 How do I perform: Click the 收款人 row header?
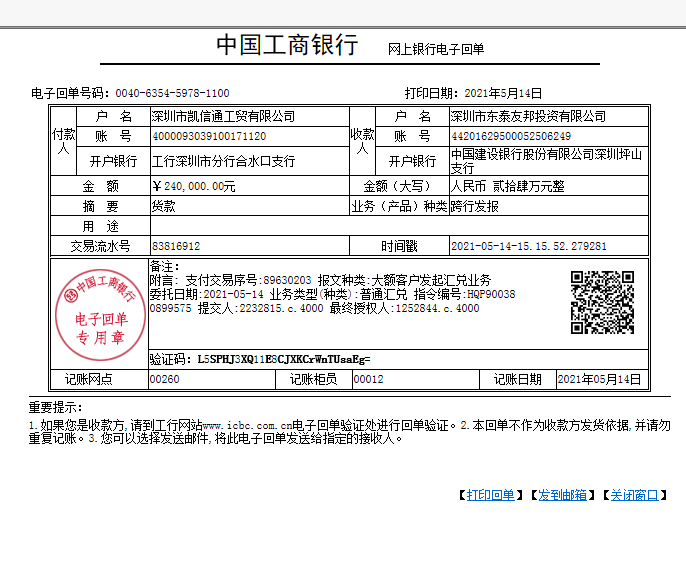pyautogui.click(x=362, y=141)
